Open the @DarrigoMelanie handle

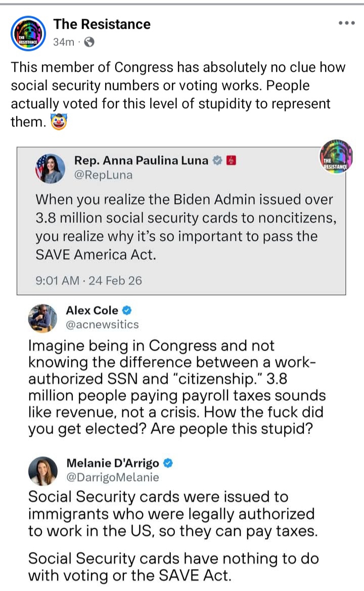pyautogui.click(x=113, y=477)
